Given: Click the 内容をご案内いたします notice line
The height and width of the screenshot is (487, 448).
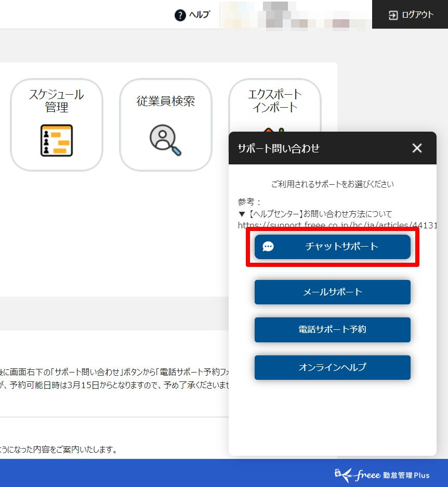Looking at the screenshot, I should coord(58,450).
